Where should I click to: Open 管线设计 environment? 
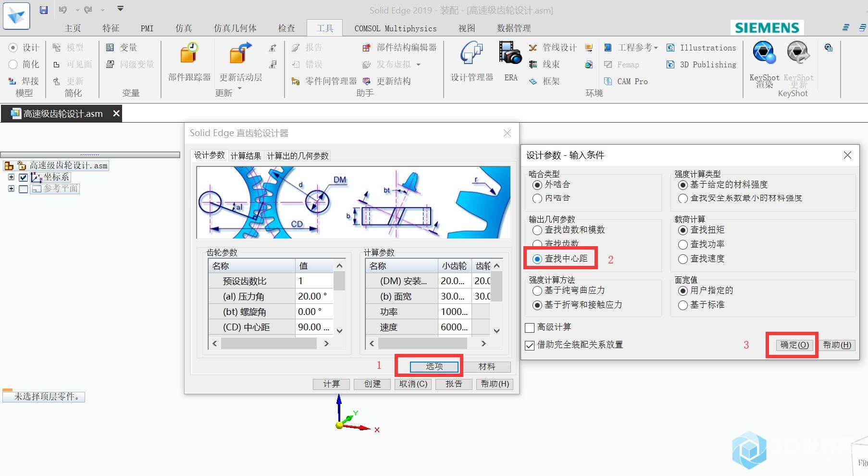[x=553, y=48]
